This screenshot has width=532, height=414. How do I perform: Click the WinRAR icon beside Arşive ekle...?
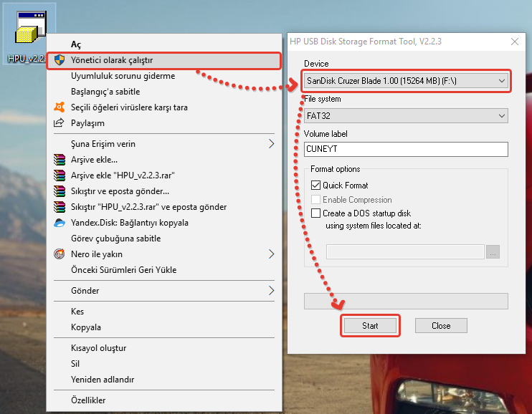60,160
